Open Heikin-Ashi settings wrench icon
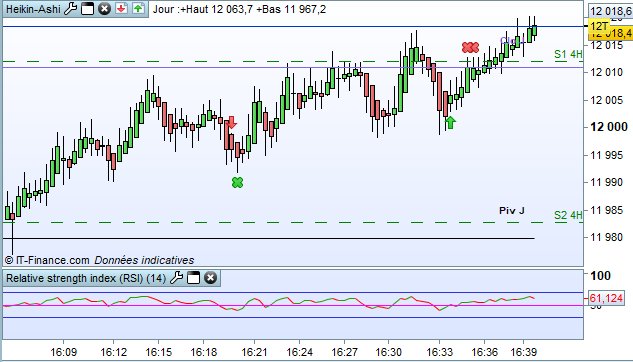The width and height of the screenshot is (633, 362). point(71,8)
